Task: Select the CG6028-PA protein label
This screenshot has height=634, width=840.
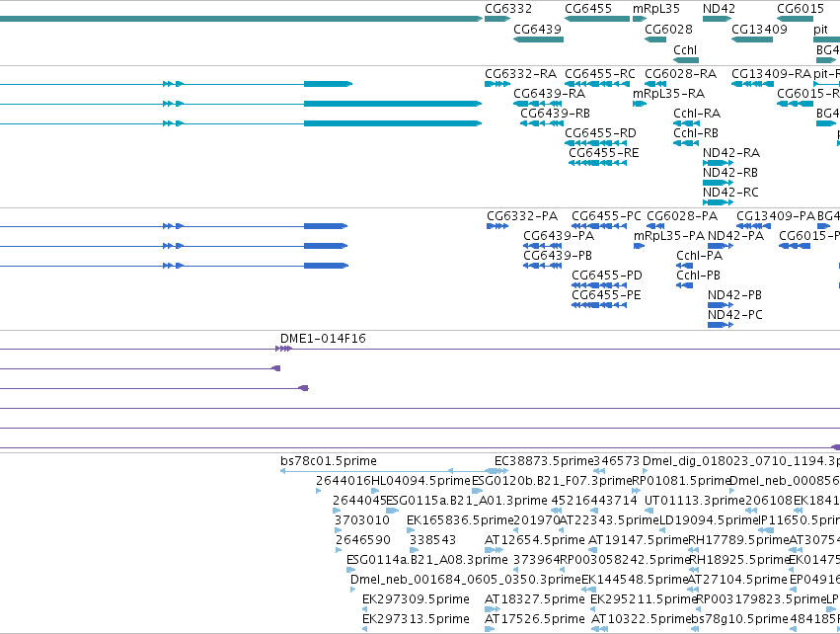Action: pyautogui.click(x=682, y=216)
